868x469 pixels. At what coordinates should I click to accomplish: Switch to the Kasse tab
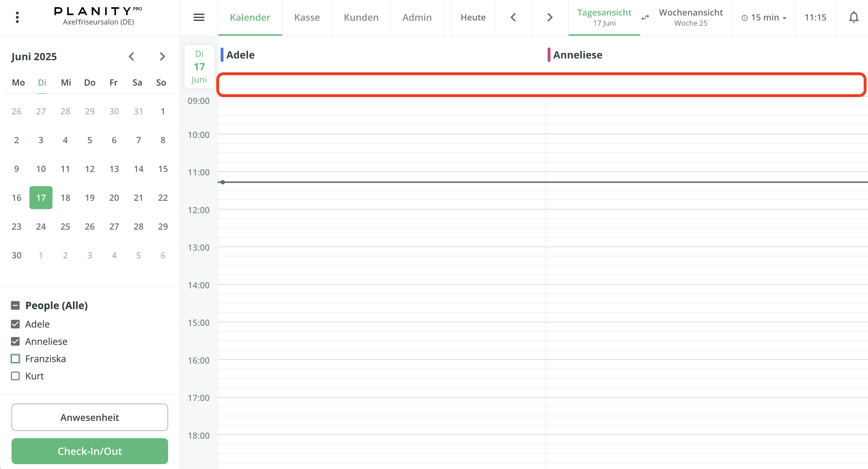pyautogui.click(x=307, y=17)
